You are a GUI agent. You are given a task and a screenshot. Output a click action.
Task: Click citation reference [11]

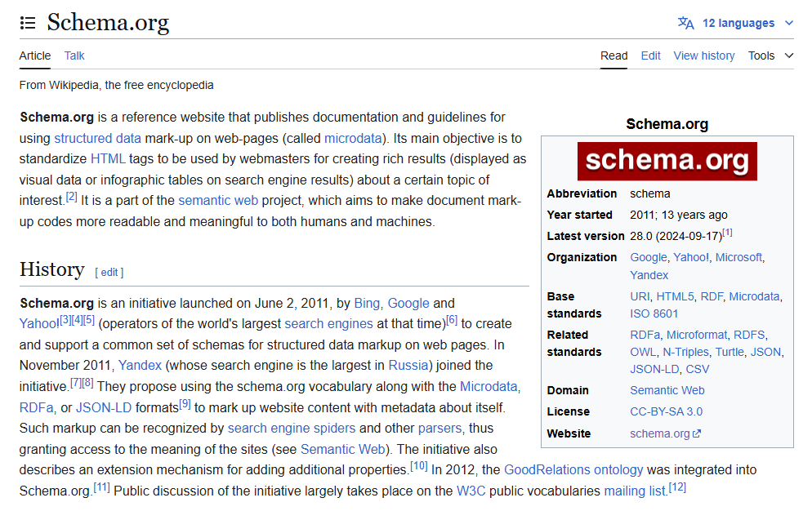click(x=101, y=487)
